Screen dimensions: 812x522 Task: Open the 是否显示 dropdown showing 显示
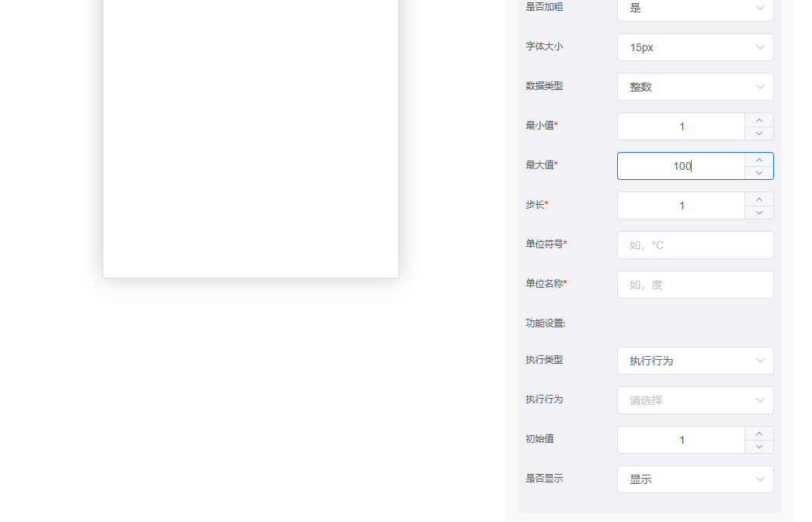tap(695, 479)
